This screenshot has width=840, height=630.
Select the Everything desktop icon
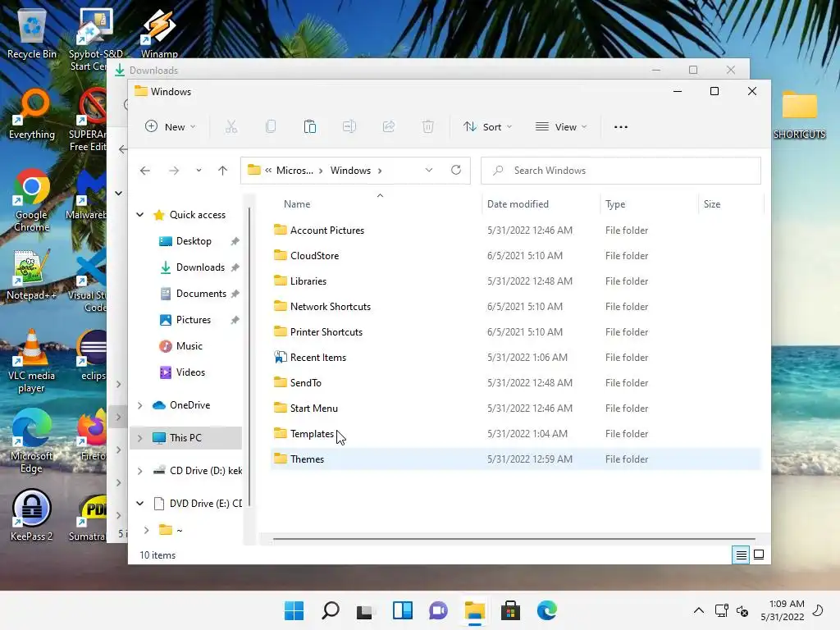pyautogui.click(x=32, y=114)
